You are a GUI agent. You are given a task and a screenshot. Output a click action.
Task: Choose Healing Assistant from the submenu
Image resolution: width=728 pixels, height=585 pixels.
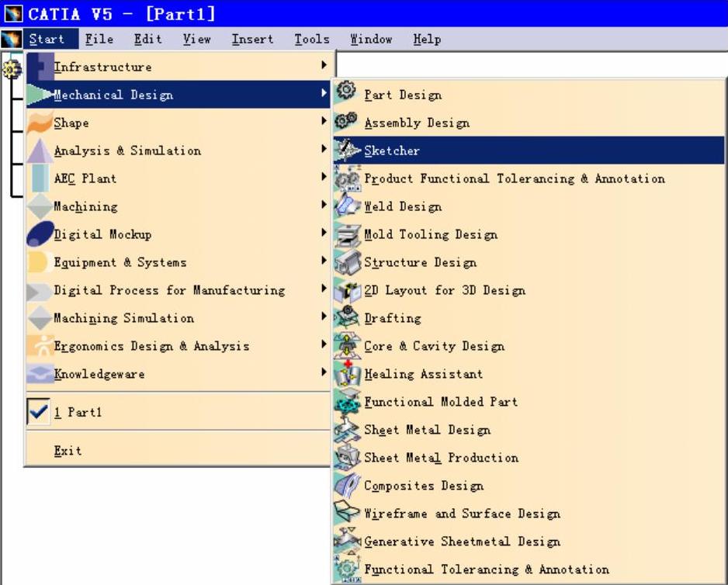point(529,374)
